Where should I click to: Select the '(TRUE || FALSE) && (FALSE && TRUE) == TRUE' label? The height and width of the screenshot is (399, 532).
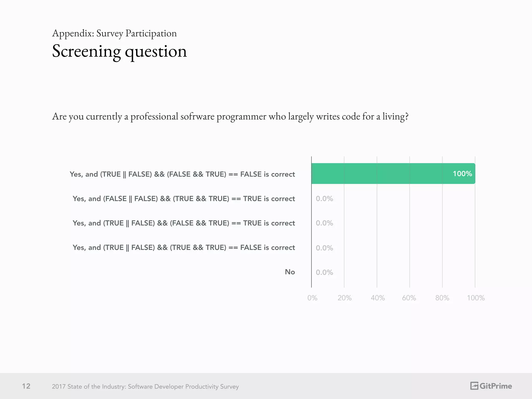pos(184,223)
